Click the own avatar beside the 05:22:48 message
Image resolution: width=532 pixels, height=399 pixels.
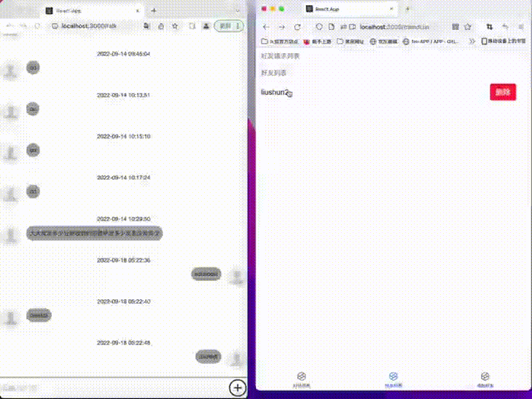[x=236, y=360]
